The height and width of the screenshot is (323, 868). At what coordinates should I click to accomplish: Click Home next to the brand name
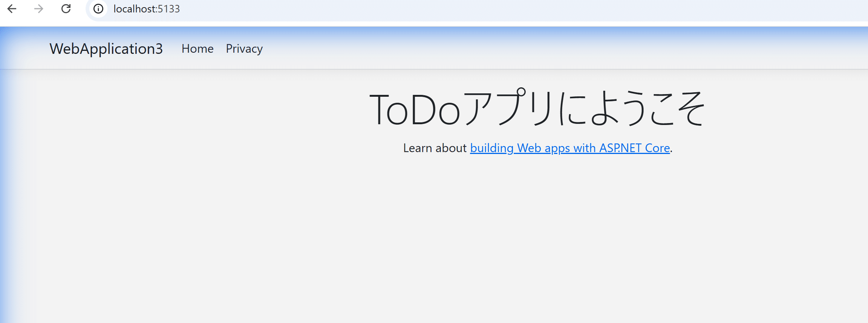point(197,49)
